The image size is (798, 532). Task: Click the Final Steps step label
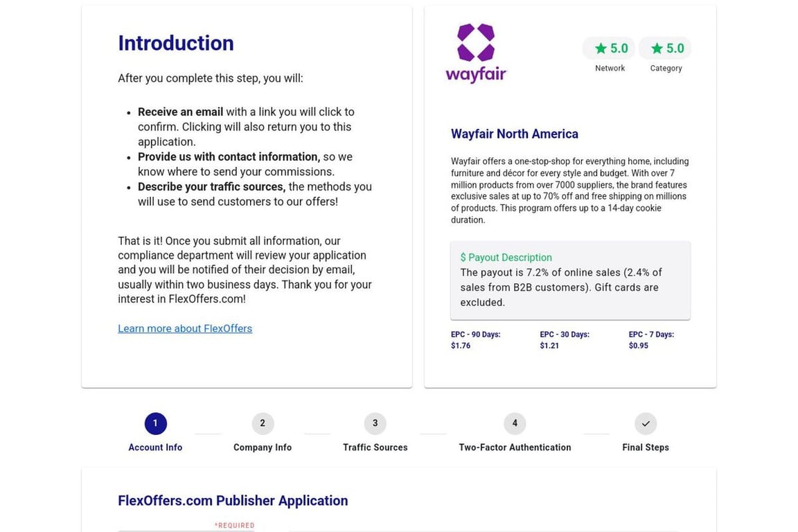[x=646, y=447]
